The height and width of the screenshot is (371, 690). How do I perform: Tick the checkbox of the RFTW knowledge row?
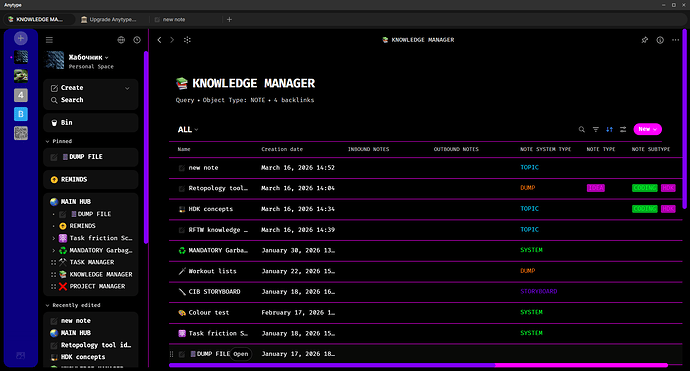tap(182, 230)
